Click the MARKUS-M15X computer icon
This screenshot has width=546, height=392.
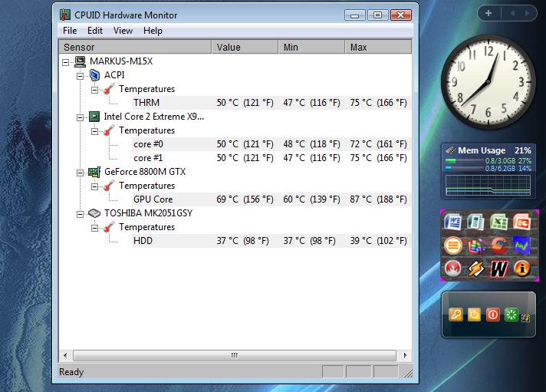click(80, 61)
